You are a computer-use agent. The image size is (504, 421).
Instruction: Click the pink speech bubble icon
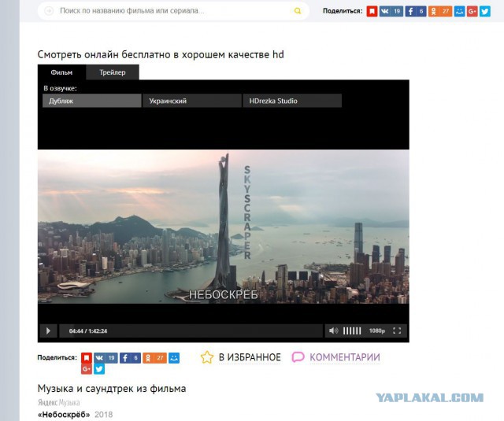click(298, 357)
